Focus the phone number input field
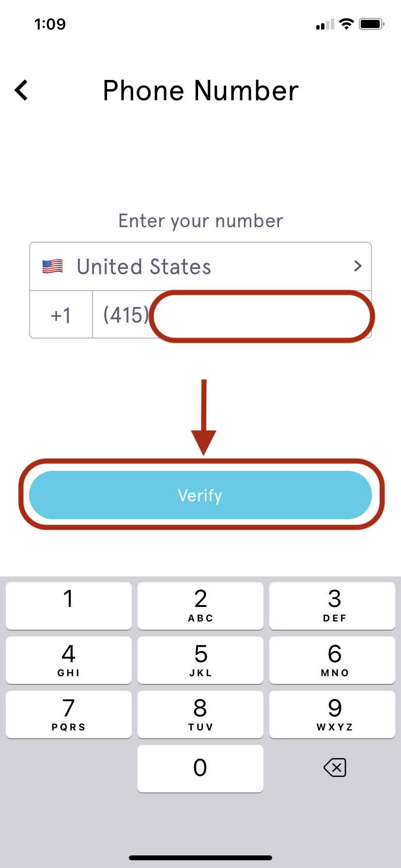This screenshot has height=868, width=401. (232, 315)
